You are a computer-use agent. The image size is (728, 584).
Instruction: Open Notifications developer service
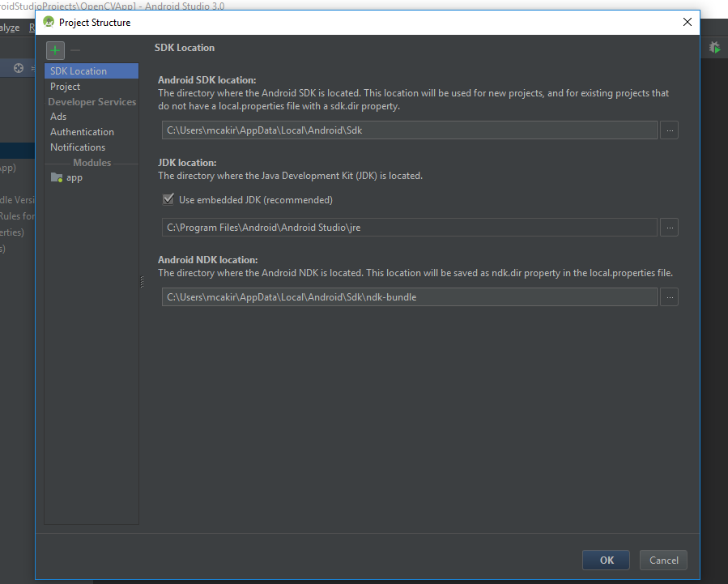click(92, 147)
